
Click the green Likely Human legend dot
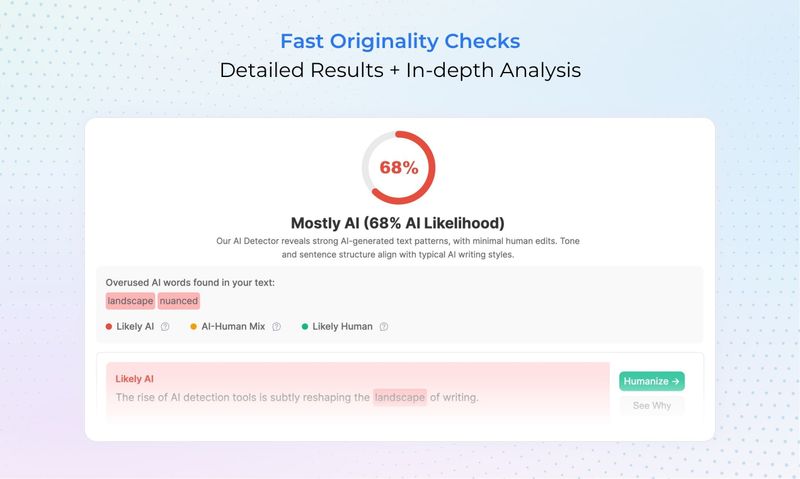pyautogui.click(x=305, y=326)
